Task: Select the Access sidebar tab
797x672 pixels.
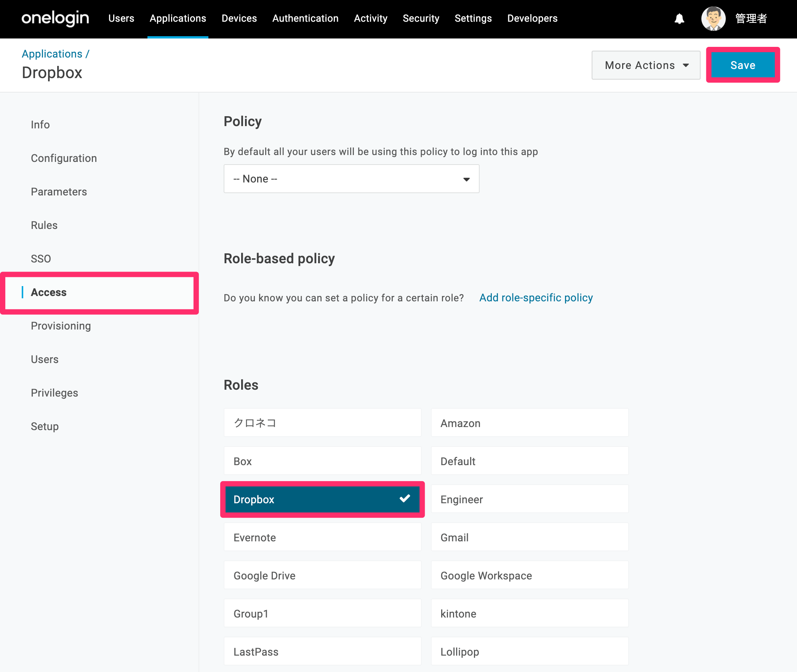Action: 100,293
